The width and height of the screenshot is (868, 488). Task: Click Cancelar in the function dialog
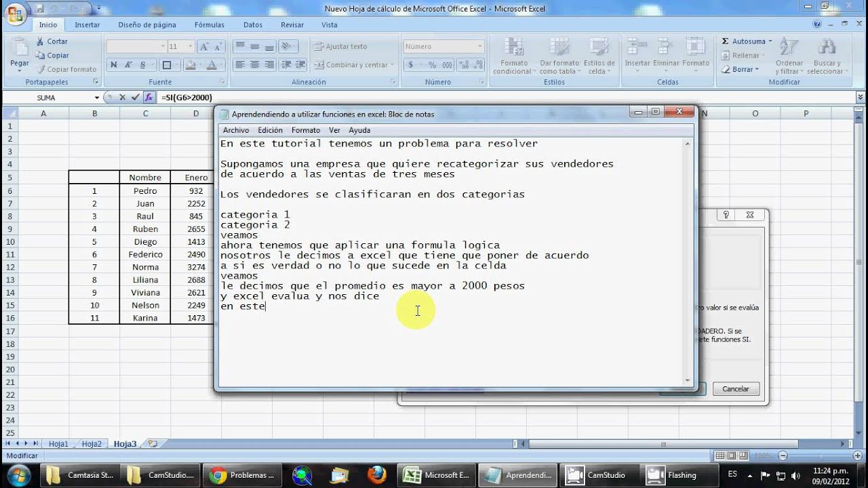pyautogui.click(x=736, y=389)
